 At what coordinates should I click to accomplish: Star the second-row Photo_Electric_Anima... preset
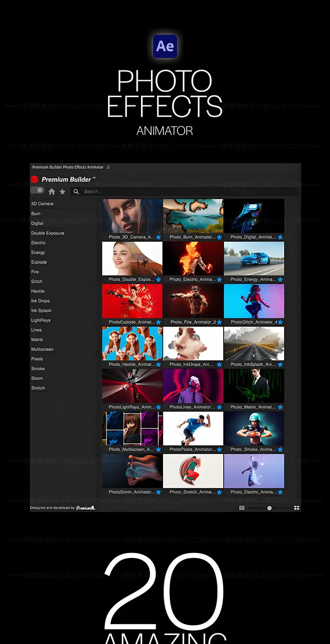pos(219,280)
